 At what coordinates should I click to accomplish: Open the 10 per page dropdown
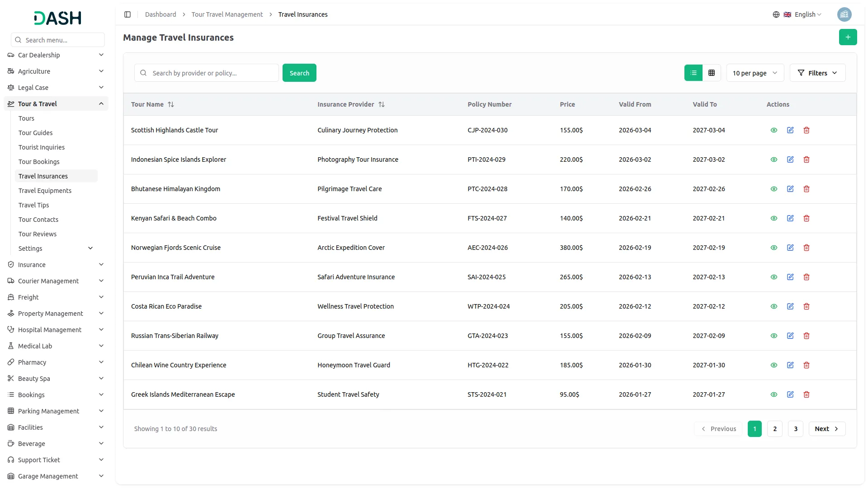(x=755, y=72)
